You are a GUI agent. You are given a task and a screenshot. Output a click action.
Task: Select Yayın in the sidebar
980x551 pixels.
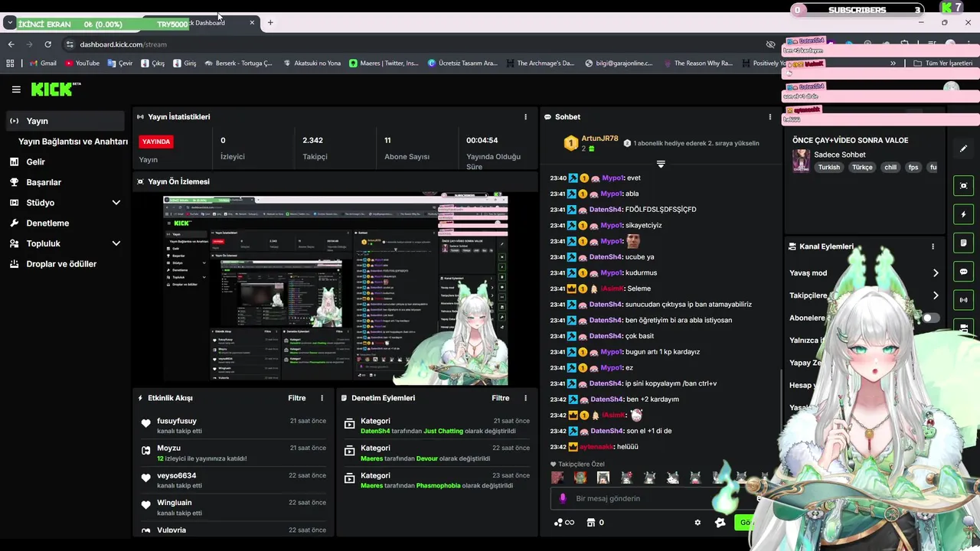tap(64, 121)
